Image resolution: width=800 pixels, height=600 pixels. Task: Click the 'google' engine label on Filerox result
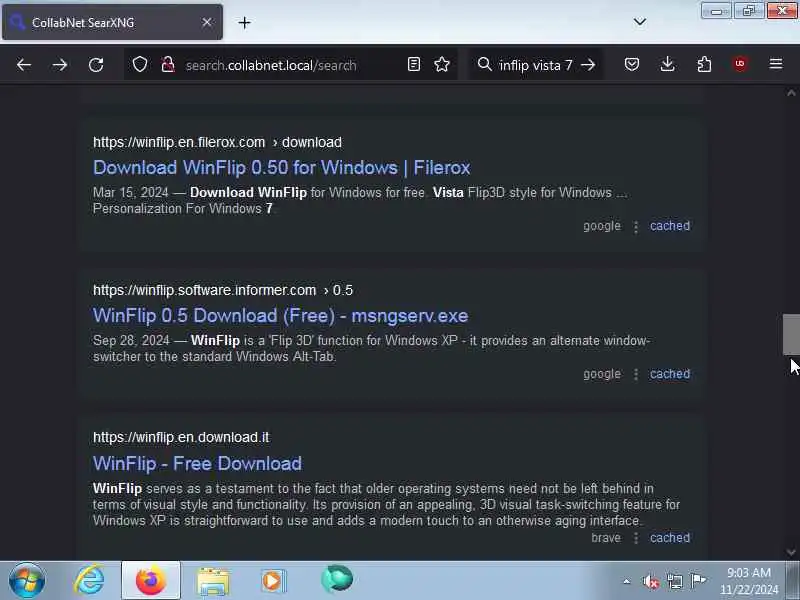point(602,226)
